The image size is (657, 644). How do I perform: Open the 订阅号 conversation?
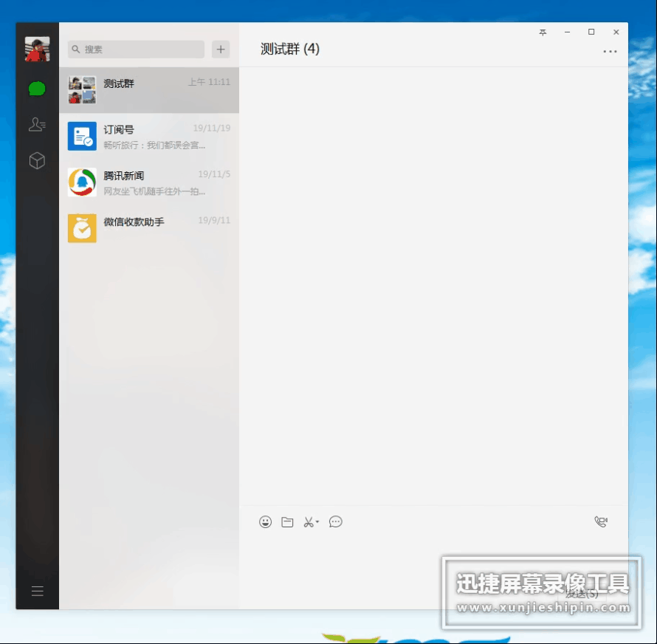[149, 137]
